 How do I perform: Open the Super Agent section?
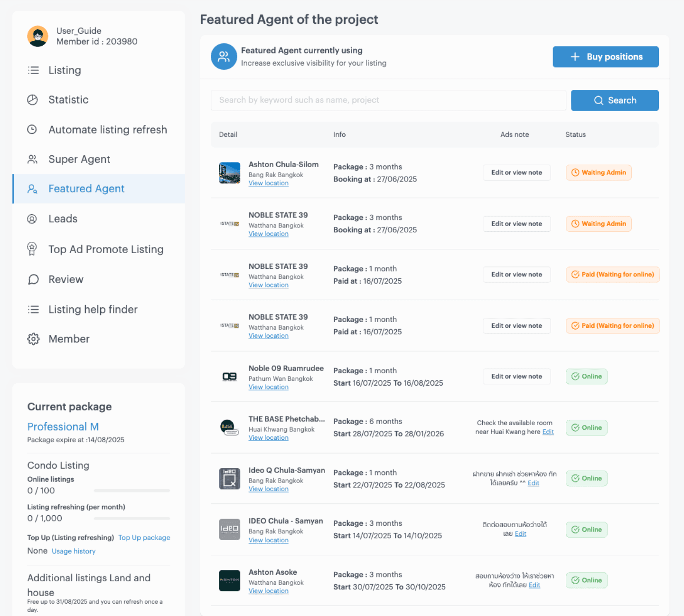coord(79,159)
